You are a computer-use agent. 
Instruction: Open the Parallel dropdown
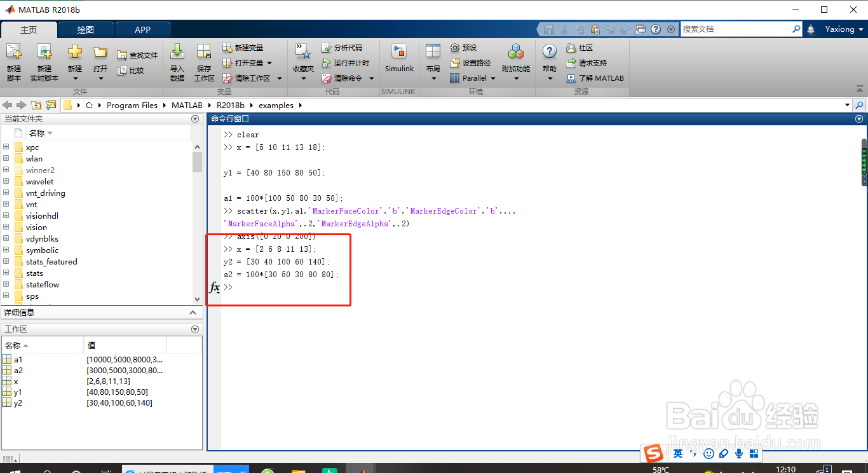point(472,78)
